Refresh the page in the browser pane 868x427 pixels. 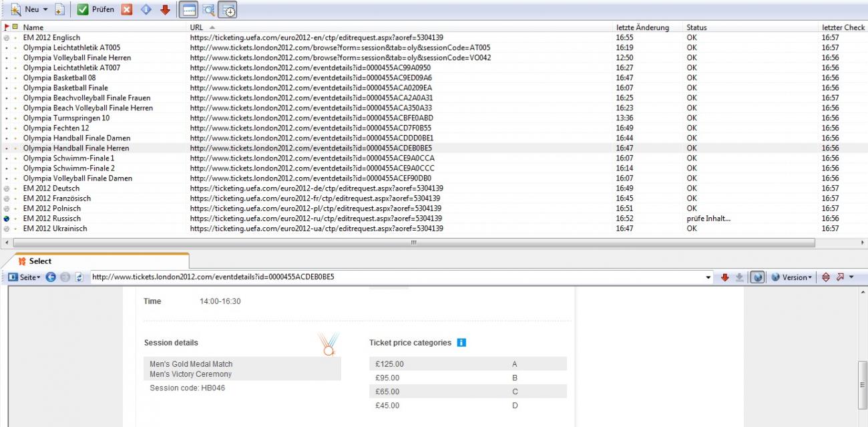tap(79, 277)
